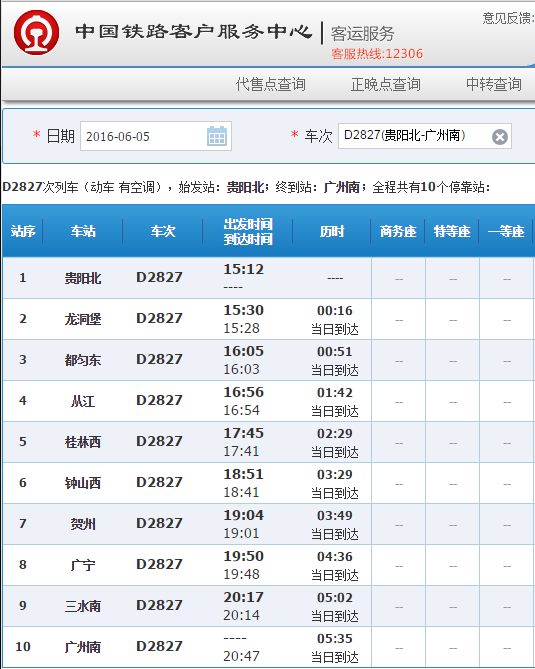Click duration 03:29 for 钟山西

334,474
